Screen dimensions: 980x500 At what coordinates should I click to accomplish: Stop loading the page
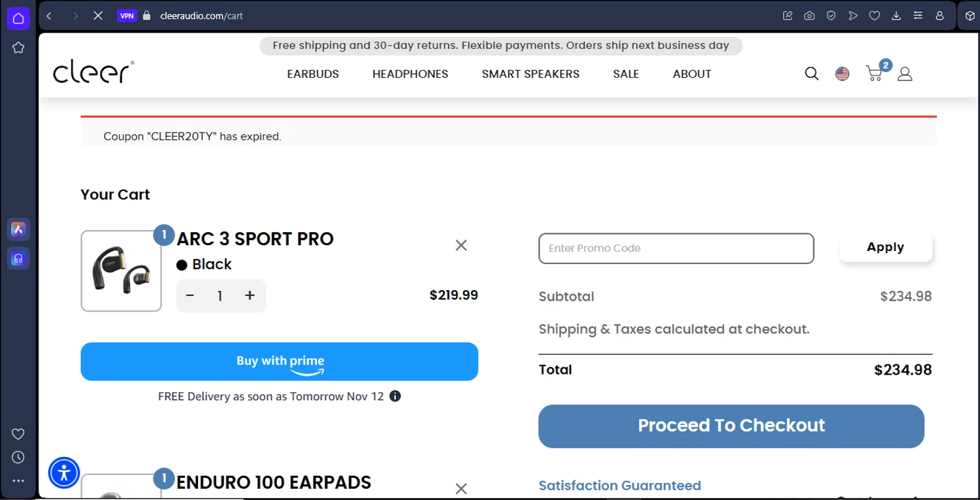(x=98, y=16)
